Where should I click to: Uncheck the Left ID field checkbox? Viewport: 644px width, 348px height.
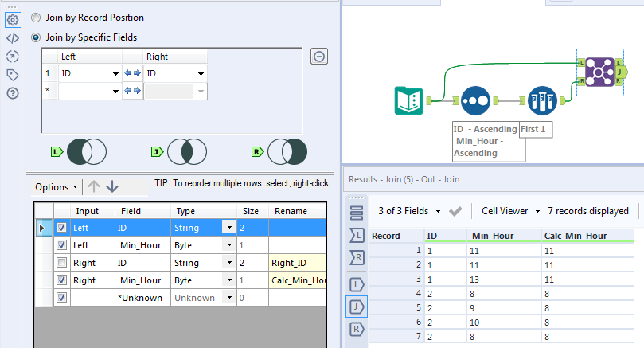tap(61, 227)
